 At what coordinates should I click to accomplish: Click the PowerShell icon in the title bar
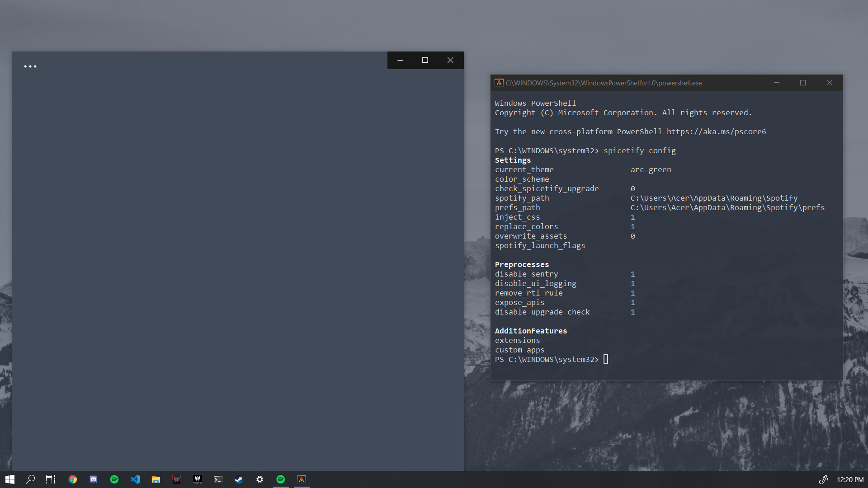coord(499,83)
